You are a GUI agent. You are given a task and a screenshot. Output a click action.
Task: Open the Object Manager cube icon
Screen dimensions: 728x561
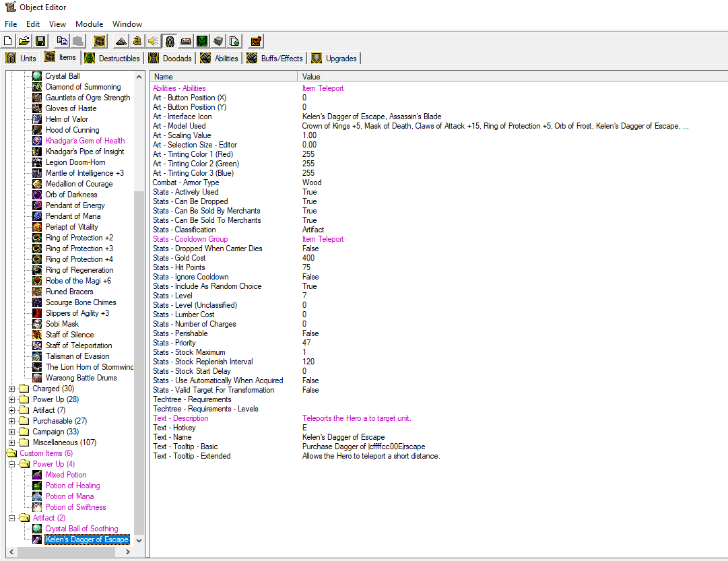218,41
